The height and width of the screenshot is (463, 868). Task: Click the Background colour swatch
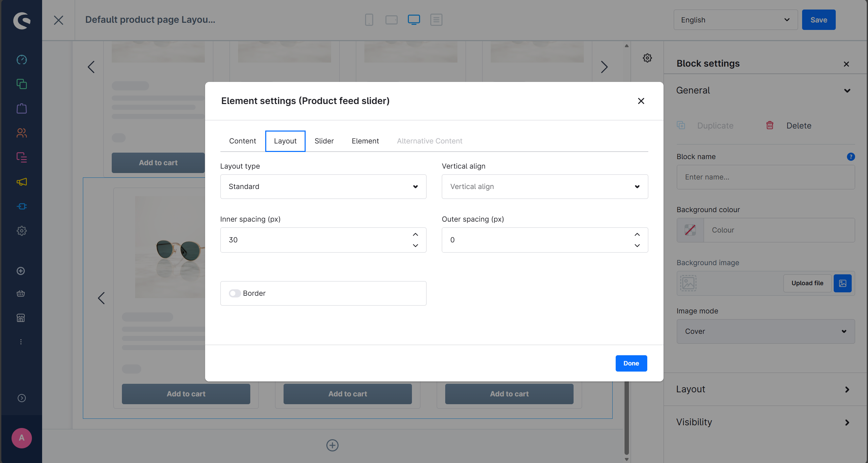point(690,230)
